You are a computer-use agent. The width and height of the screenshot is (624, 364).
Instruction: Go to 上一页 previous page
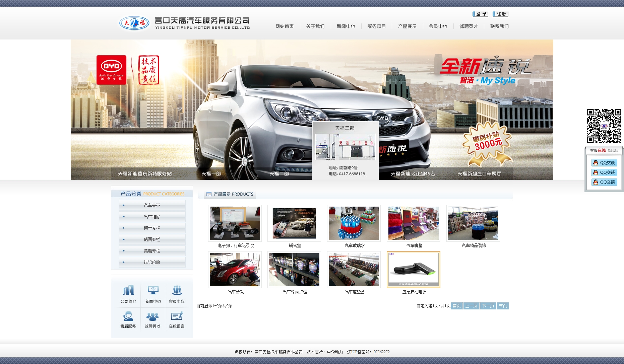point(471,306)
